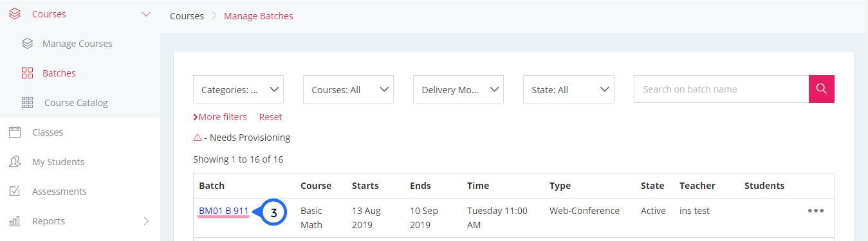Expand More filters link
The height and width of the screenshot is (241, 868).
[x=220, y=117]
